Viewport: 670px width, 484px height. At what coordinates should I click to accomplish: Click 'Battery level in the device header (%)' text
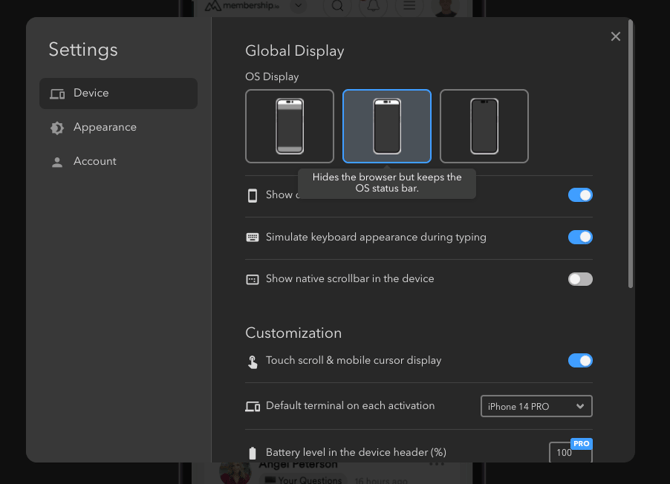[x=356, y=452]
